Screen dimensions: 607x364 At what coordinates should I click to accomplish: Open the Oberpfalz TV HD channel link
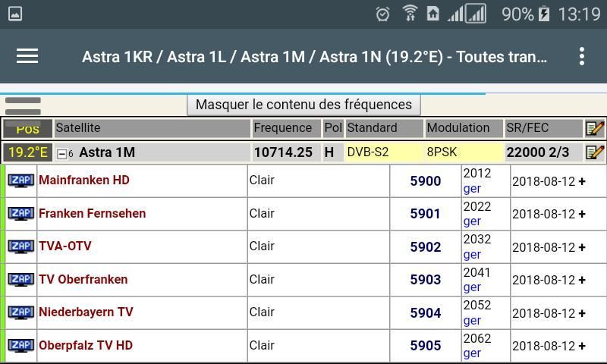click(86, 345)
